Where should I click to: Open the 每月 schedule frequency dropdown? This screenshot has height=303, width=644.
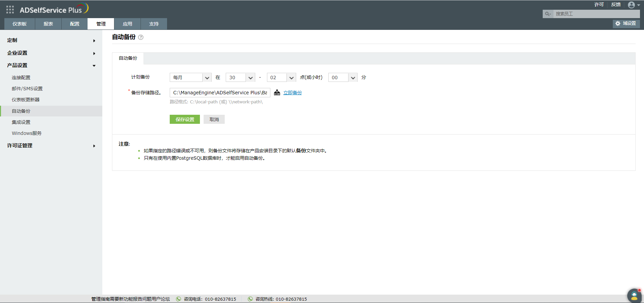(190, 77)
